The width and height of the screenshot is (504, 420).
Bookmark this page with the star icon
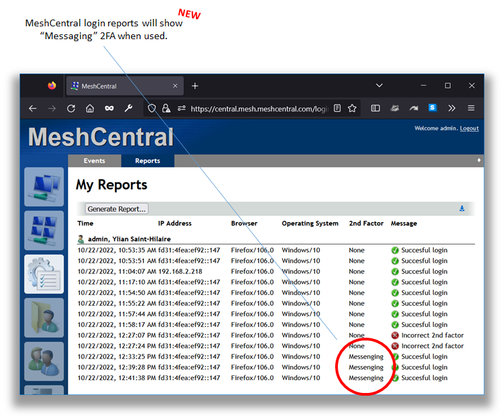point(352,108)
